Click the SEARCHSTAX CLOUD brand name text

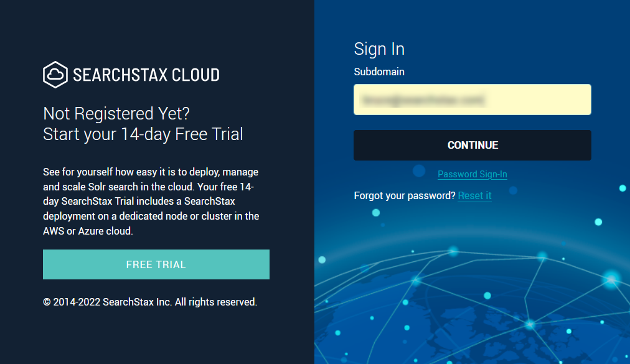click(146, 75)
